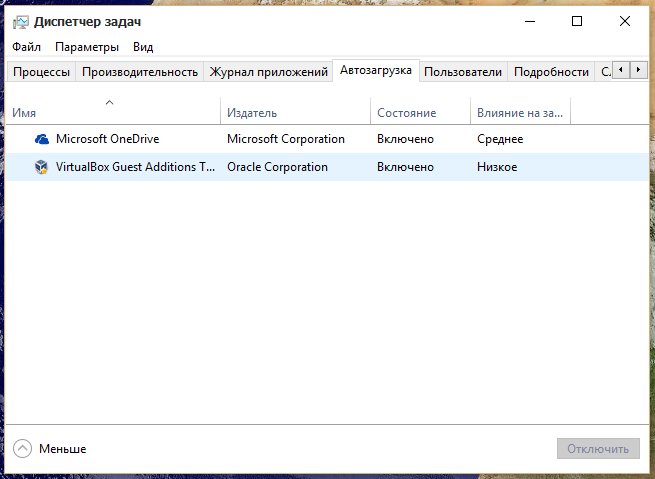Click Включено status in the VirtualBox row
Viewport: 655px width, 479px height.
click(405, 167)
